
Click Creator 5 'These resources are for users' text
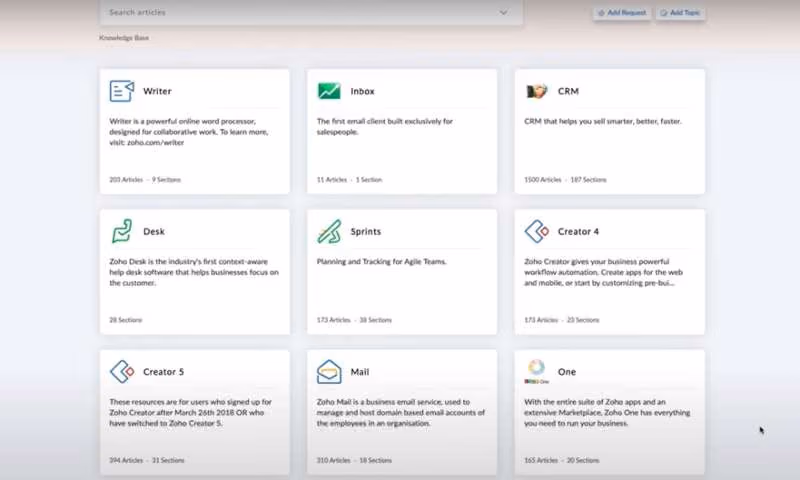point(190,413)
